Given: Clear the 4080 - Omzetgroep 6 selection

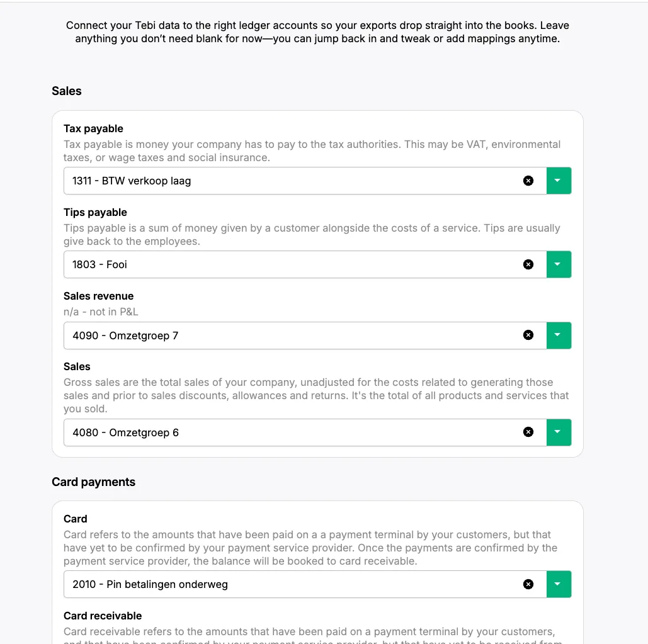Looking at the screenshot, I should [528, 432].
